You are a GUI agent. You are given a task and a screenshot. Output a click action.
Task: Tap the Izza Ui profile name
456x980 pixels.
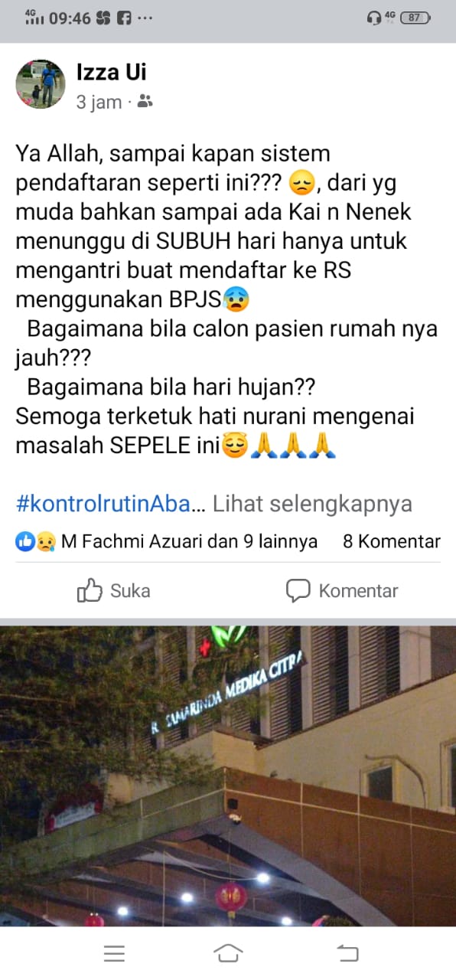pyautogui.click(x=111, y=72)
